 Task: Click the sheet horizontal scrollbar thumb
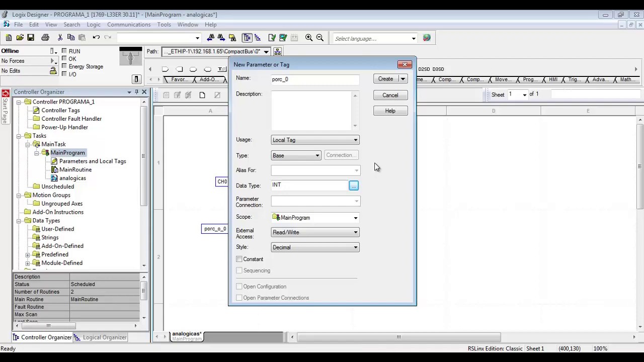tap(398, 337)
